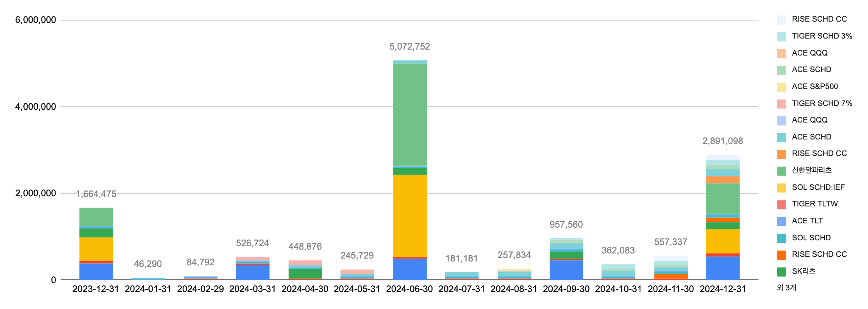Select the 신한알파리츠 legend label
This screenshot has width=868, height=309.
(x=812, y=170)
